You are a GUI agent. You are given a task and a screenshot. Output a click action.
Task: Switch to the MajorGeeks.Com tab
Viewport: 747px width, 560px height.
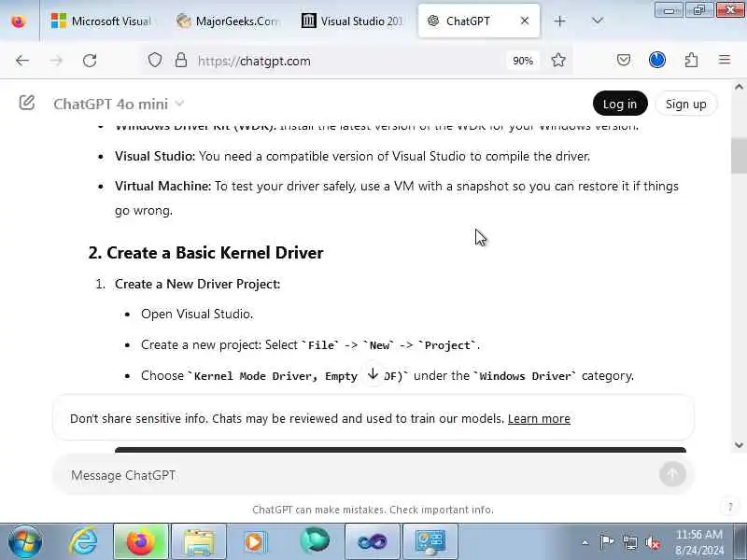pyautogui.click(x=228, y=21)
